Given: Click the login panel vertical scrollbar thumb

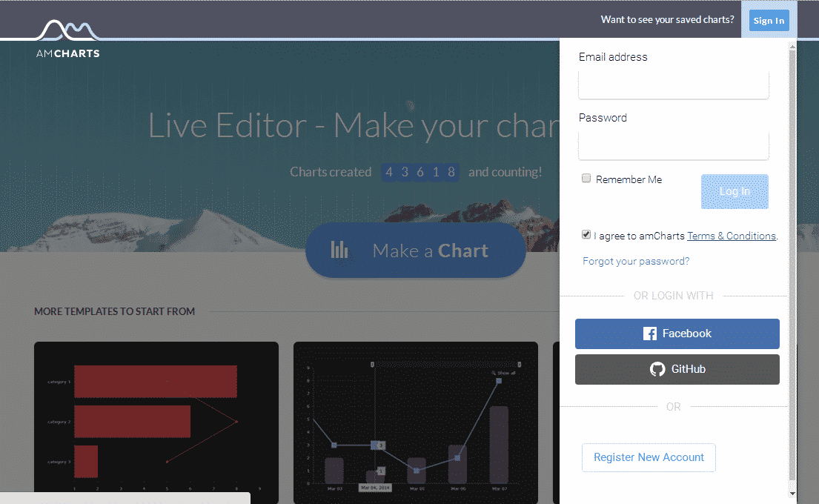Looking at the screenshot, I should 792,265.
